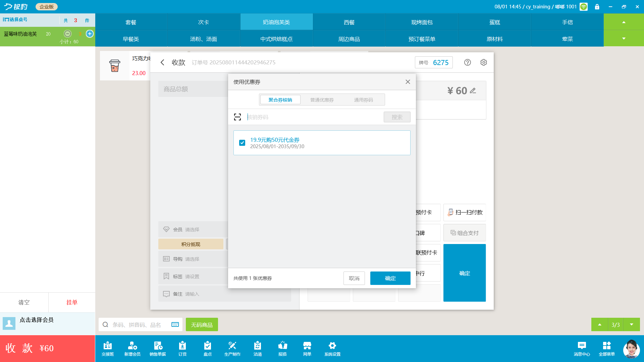Image resolution: width=644 pixels, height=362 pixels.
Task: Open 报损 loss report icon
Action: 282,349
